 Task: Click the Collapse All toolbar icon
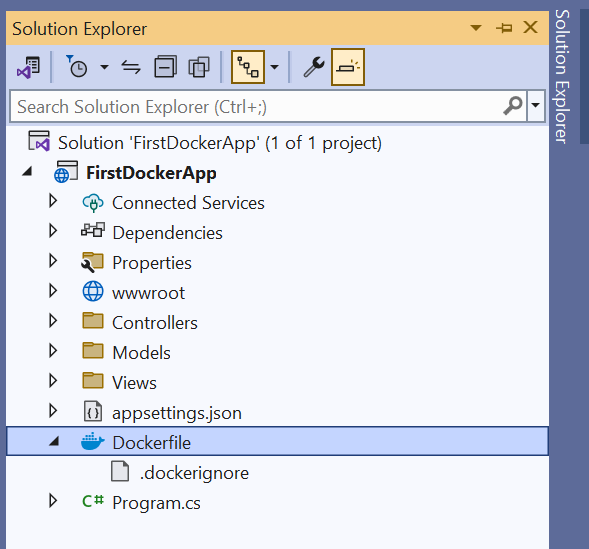pyautogui.click(x=165, y=67)
